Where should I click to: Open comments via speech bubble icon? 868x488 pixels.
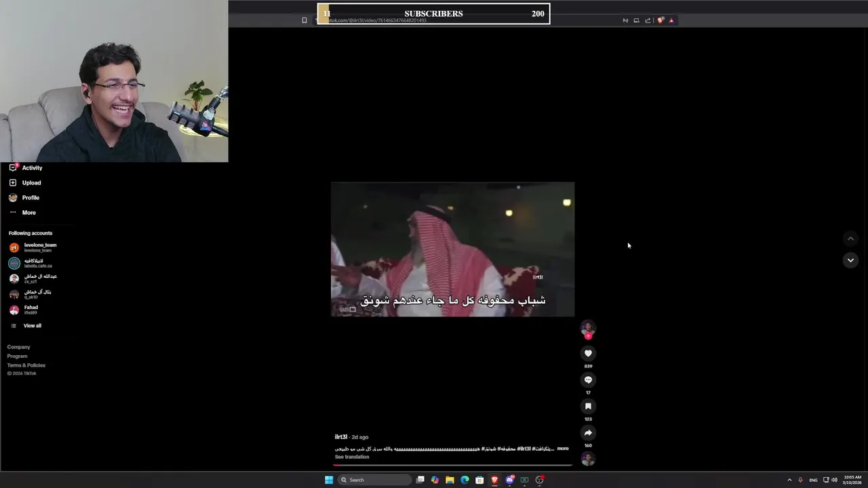[x=588, y=380]
